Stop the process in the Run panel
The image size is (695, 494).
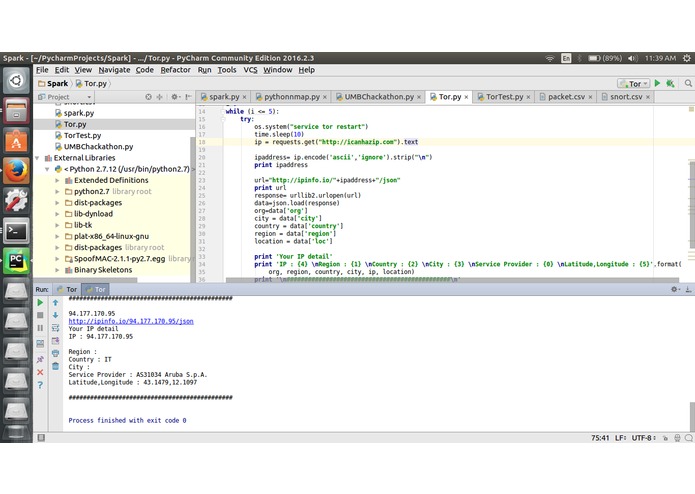pos(40,315)
